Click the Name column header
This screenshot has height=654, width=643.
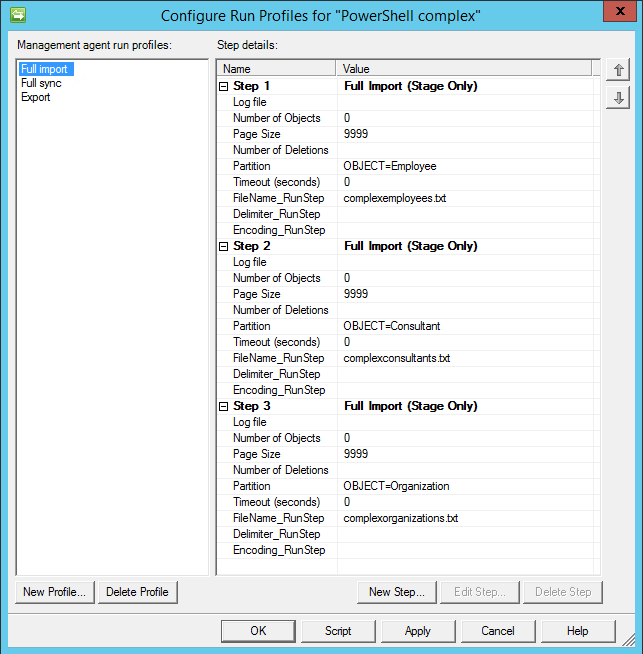point(276,68)
